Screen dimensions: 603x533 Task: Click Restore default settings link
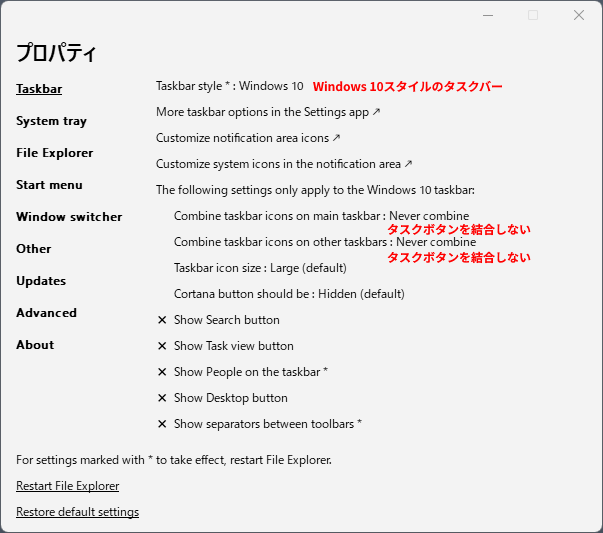coord(78,512)
